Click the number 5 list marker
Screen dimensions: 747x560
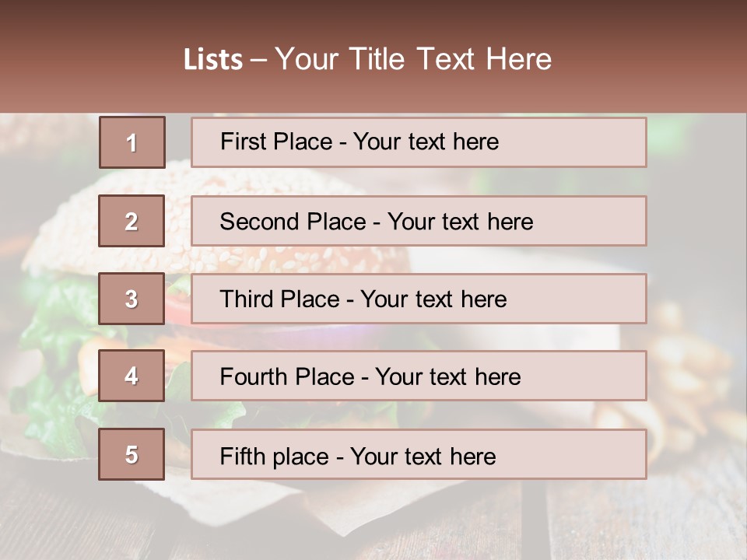132,454
